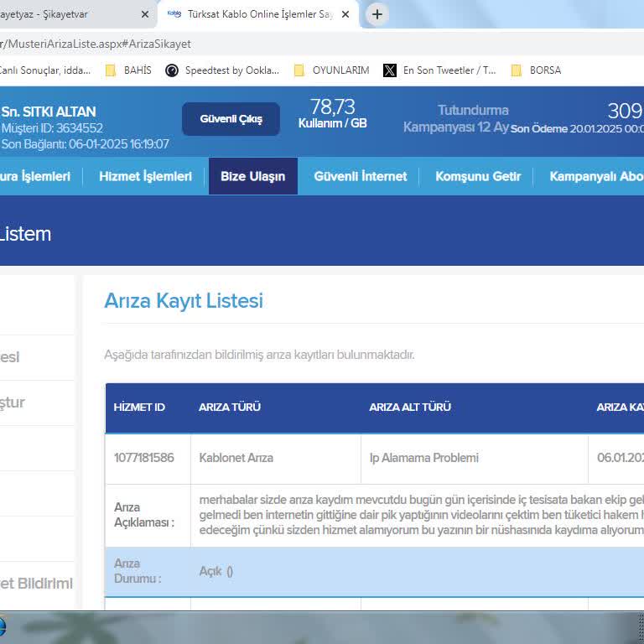
Task: Click the Windows taskbar browser icon
Action: (x=3, y=627)
